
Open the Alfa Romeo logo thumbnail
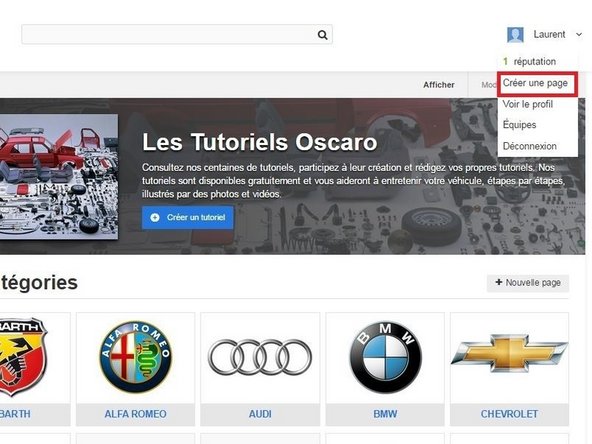click(x=136, y=357)
